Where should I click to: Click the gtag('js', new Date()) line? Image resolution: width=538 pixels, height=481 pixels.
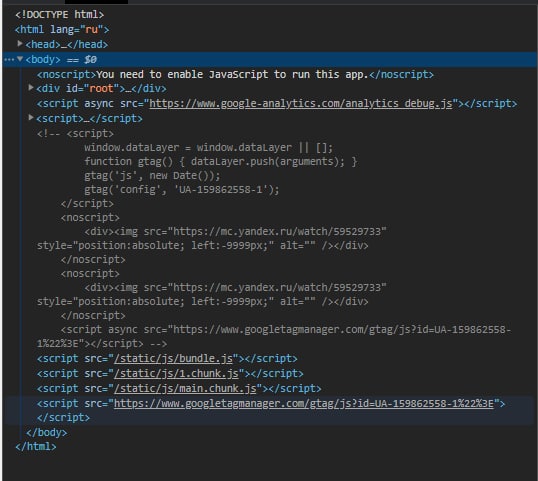pos(152,176)
